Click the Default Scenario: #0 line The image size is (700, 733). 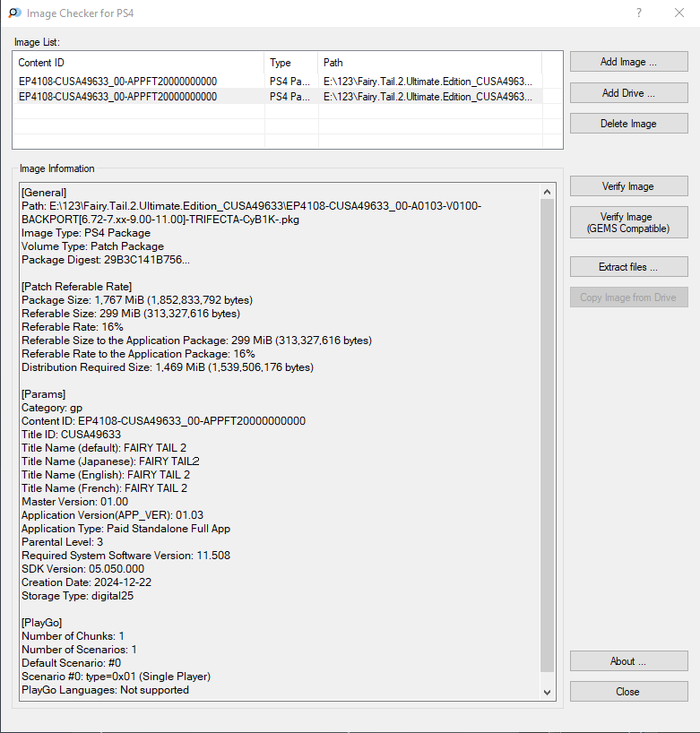click(x=71, y=663)
